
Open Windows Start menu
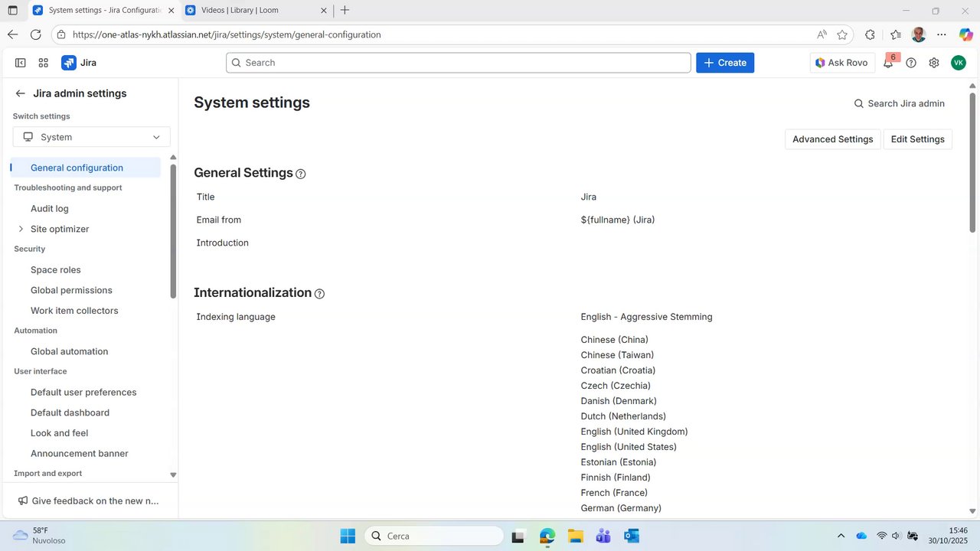[x=348, y=536]
